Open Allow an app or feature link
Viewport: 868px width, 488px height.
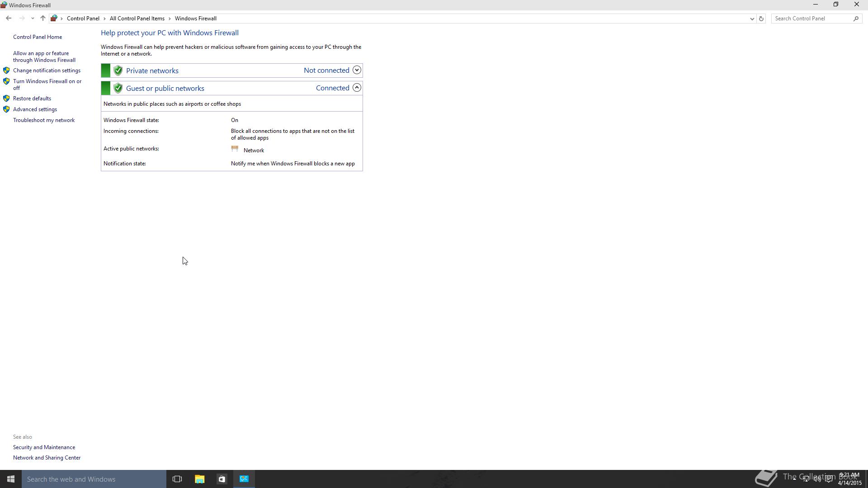[x=44, y=57]
